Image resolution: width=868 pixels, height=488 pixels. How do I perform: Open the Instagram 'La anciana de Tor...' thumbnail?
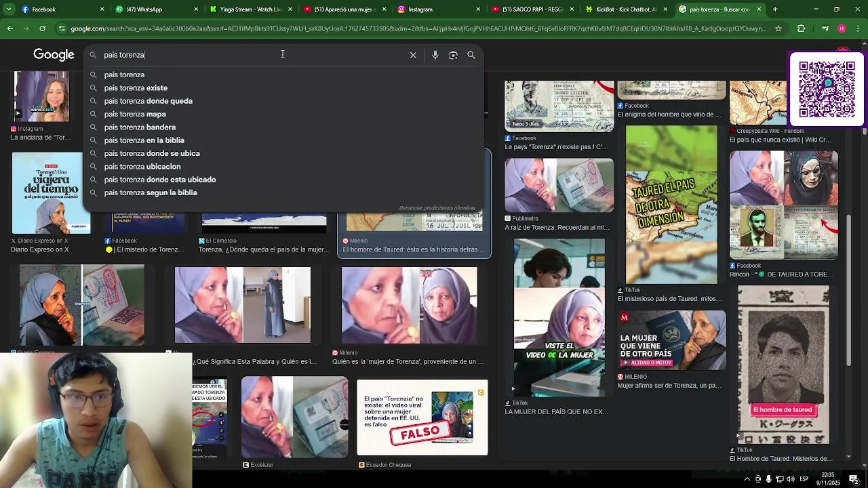pyautogui.click(x=41, y=96)
